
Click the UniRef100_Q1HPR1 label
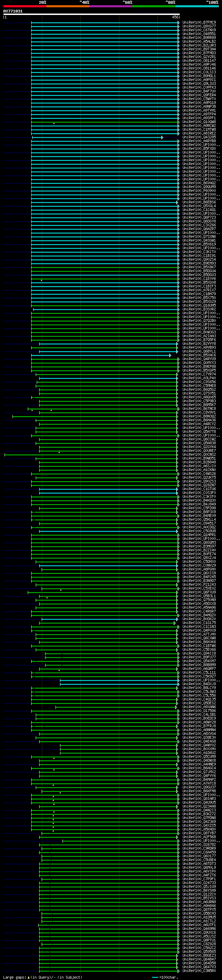click(199, 535)
